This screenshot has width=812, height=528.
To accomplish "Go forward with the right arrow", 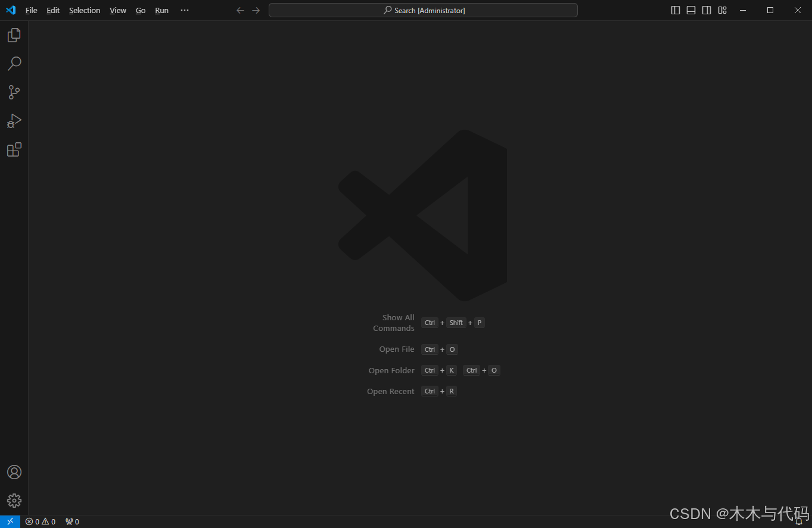I will pos(256,10).
